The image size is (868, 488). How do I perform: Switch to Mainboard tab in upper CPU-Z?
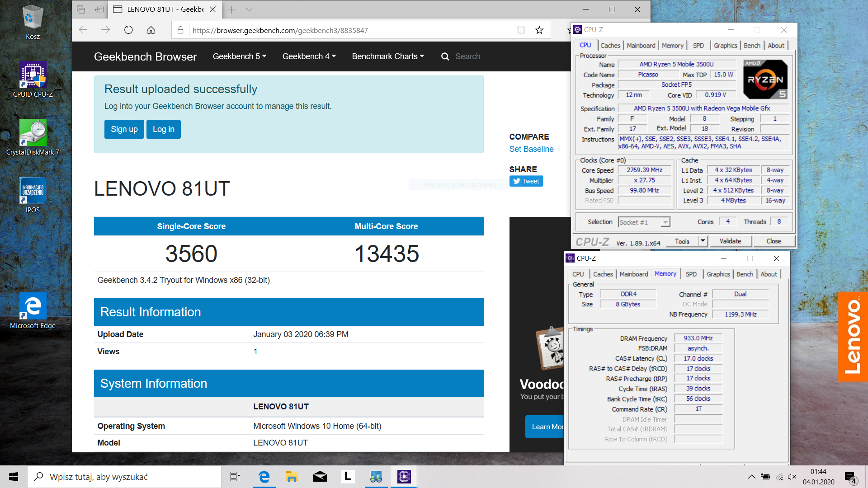pos(641,46)
